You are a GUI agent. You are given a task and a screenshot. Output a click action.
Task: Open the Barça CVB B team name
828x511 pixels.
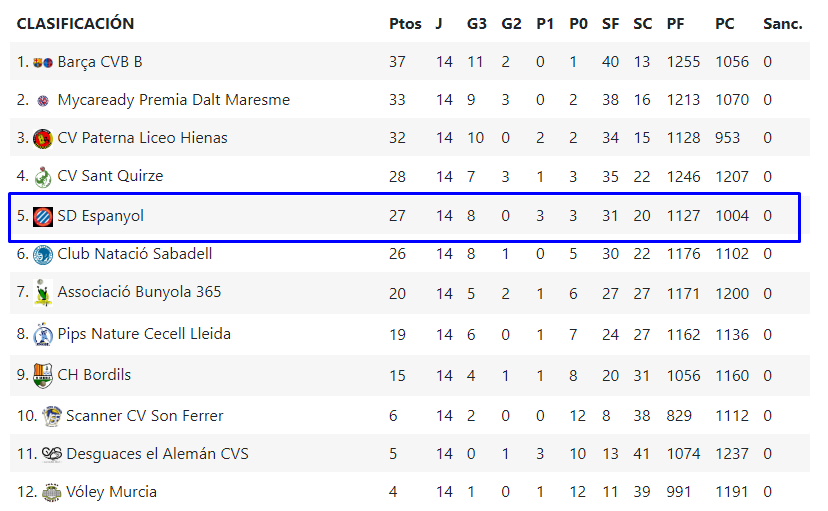coord(100,62)
